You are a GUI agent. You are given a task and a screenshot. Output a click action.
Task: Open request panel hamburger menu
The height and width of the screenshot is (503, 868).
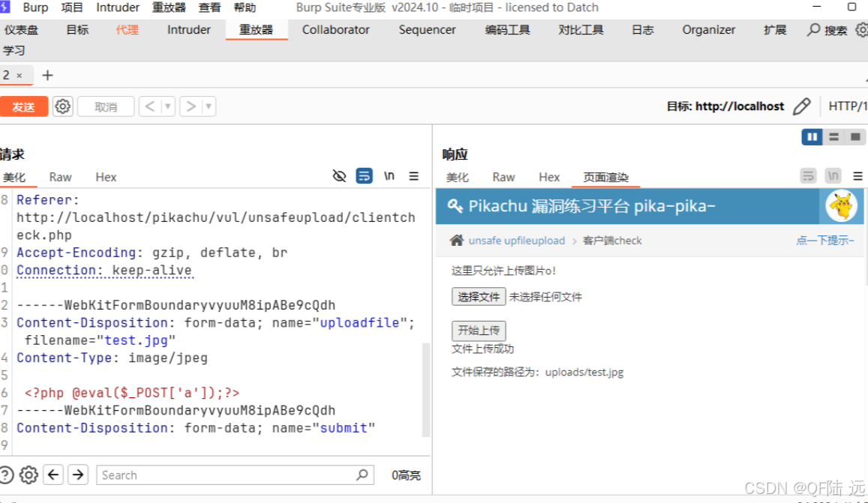[x=413, y=176]
